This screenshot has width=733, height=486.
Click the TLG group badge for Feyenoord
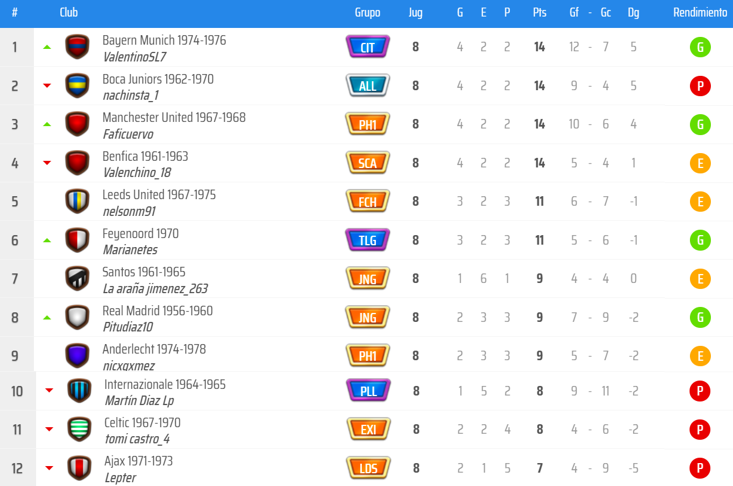pyautogui.click(x=367, y=240)
